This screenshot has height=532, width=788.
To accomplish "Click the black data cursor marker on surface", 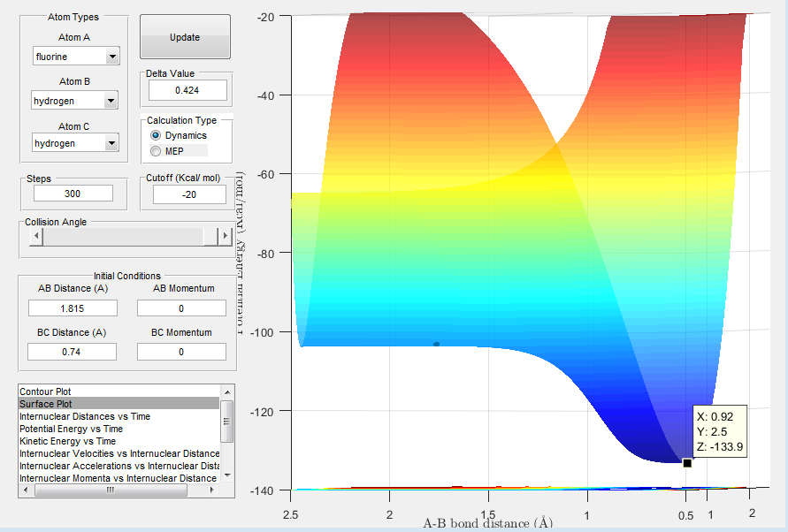I will [x=687, y=463].
